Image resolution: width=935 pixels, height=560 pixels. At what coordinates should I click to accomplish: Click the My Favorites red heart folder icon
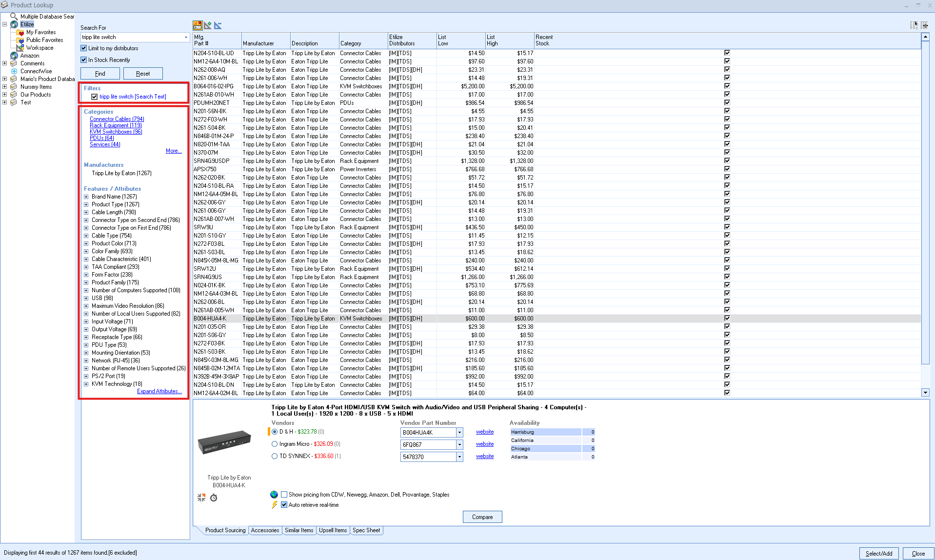click(20, 32)
